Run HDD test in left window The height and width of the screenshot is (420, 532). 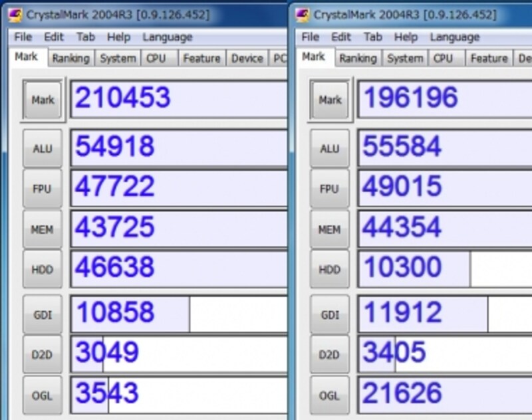(43, 270)
